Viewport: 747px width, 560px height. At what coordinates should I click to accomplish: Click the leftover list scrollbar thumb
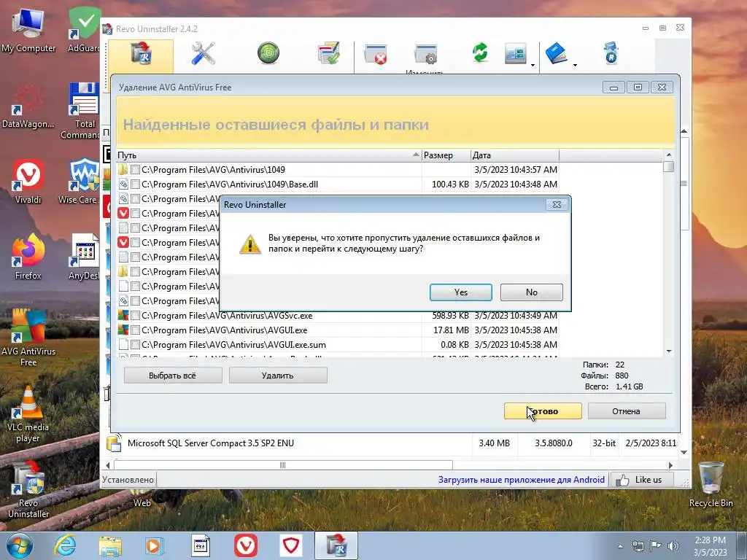coord(669,167)
